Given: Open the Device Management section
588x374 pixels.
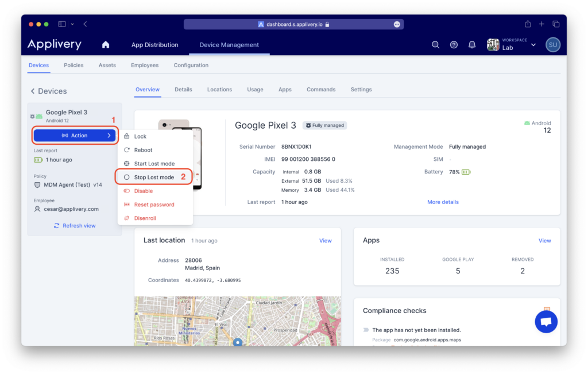Looking at the screenshot, I should pos(229,45).
